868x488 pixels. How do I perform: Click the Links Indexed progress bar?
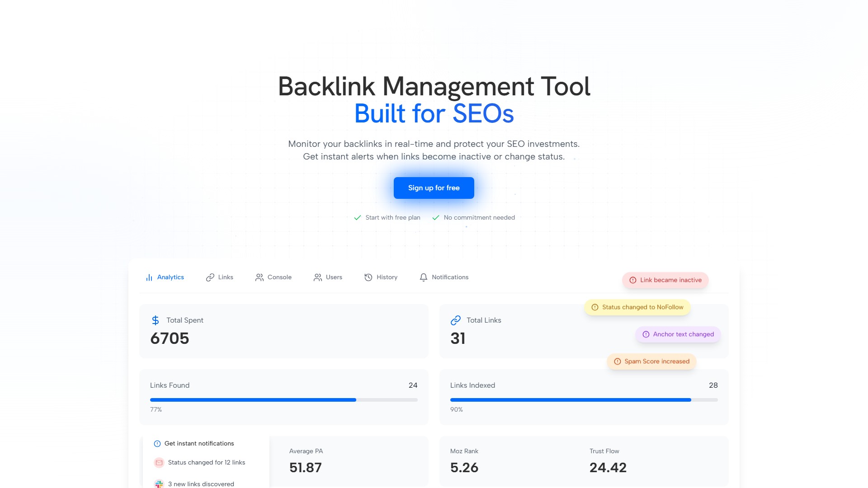click(x=584, y=400)
